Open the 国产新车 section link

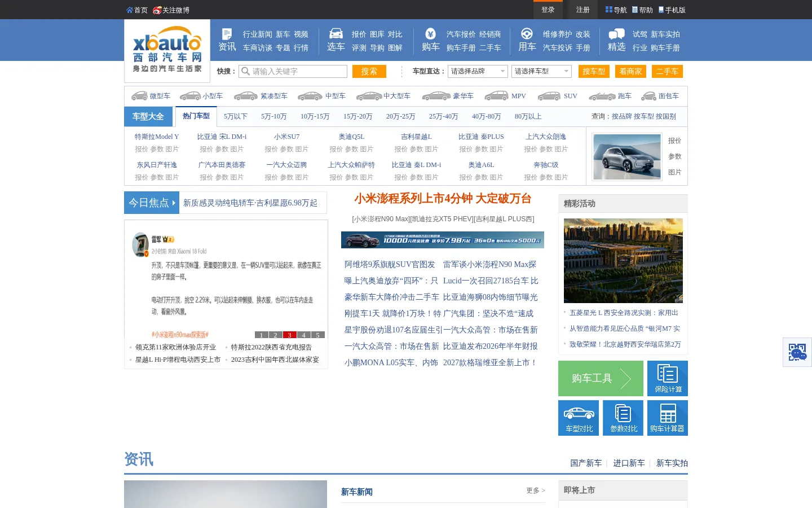pyautogui.click(x=586, y=463)
